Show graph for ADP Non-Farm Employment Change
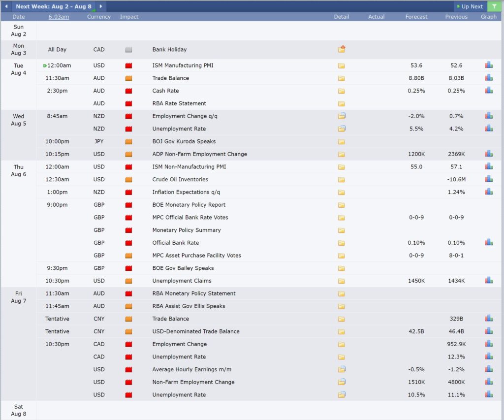Viewport: 504px width, 420px height. (489, 154)
